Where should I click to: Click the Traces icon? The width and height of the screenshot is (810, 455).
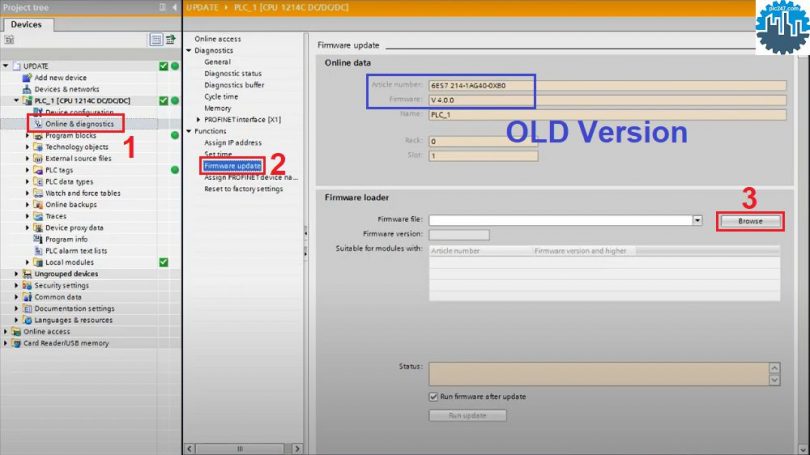click(x=38, y=216)
